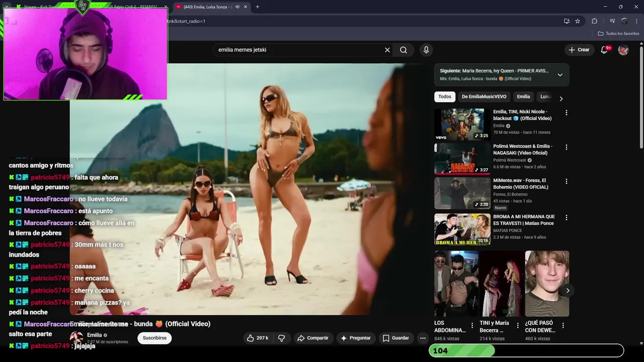Expand the Siguiente mix playlist panel
The height and width of the screenshot is (362, 644).
pyautogui.click(x=560, y=75)
